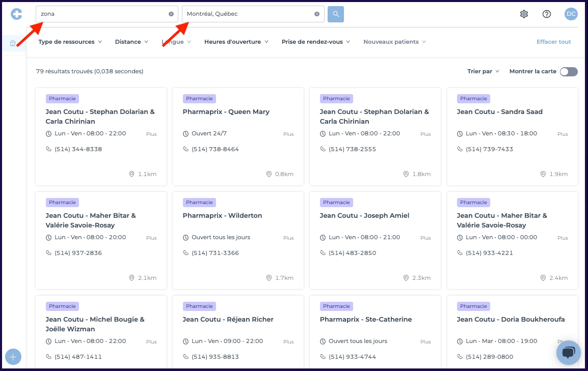
Task: Click the blue magnifier search button
Action: [336, 14]
